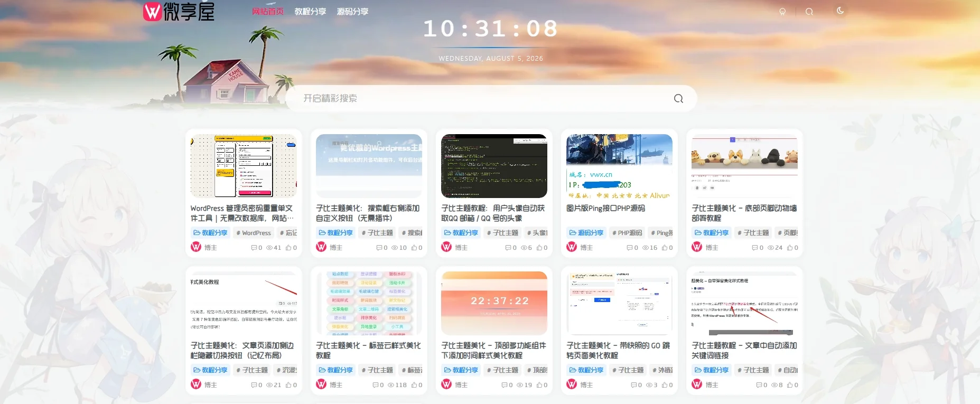Click the author avatar on the 动物墙 card
Image resolution: width=980 pixels, height=404 pixels.
coord(697,247)
